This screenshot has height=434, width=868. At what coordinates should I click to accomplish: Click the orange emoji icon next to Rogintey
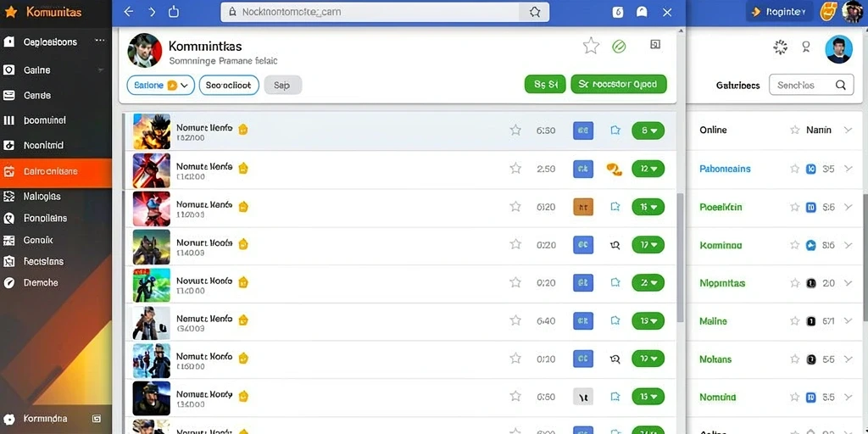coord(828,12)
